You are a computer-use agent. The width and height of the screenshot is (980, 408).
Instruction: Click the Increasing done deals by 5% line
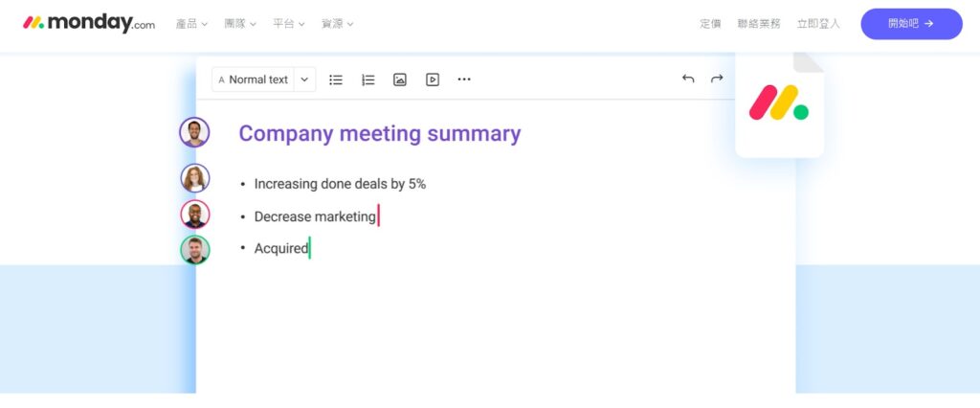tap(340, 184)
